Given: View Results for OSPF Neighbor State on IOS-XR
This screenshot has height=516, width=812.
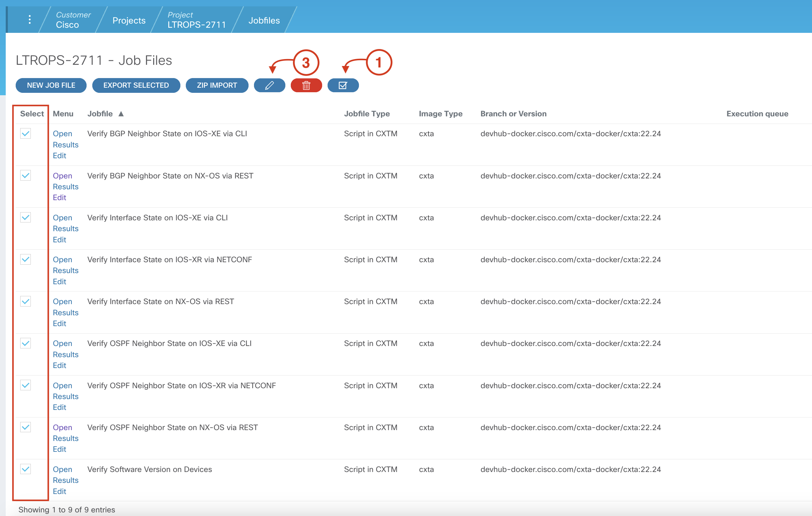Looking at the screenshot, I should [65, 396].
